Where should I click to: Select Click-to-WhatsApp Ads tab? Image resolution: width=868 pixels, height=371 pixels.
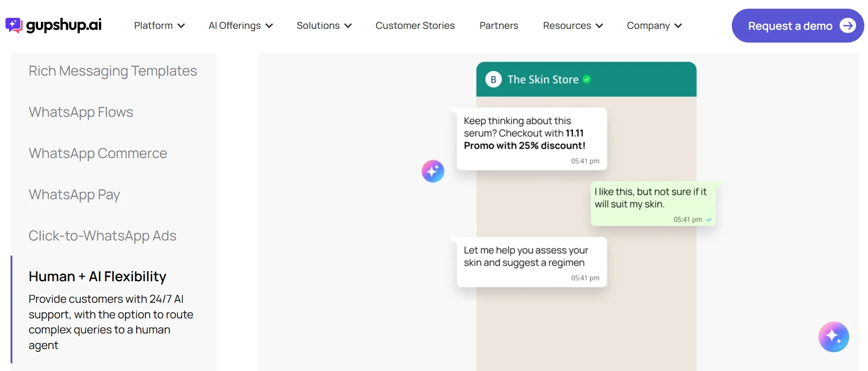point(102,236)
